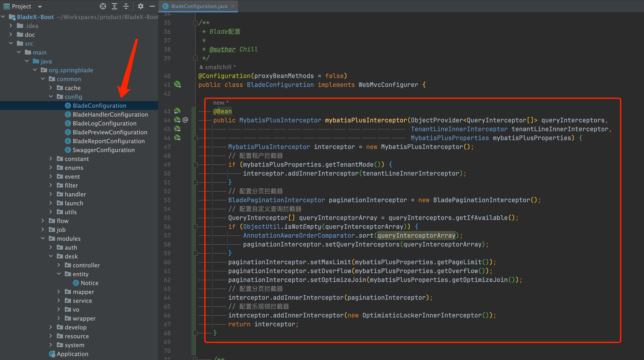Expand the flow package

click(x=43, y=221)
